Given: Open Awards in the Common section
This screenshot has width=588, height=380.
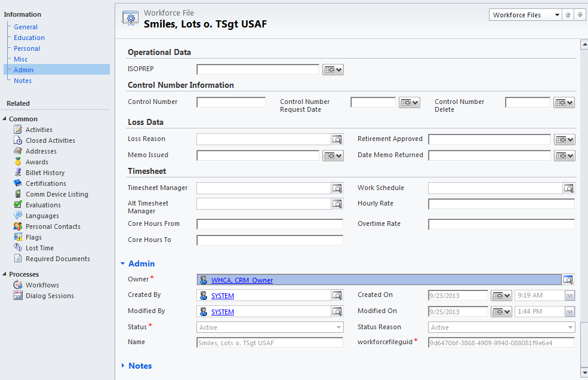Looking at the screenshot, I should pos(37,162).
